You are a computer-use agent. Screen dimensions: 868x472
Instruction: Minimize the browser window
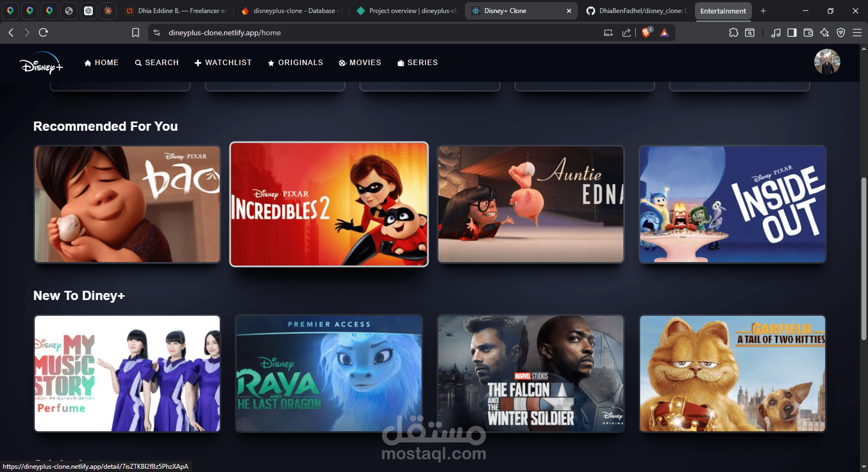[x=805, y=11]
